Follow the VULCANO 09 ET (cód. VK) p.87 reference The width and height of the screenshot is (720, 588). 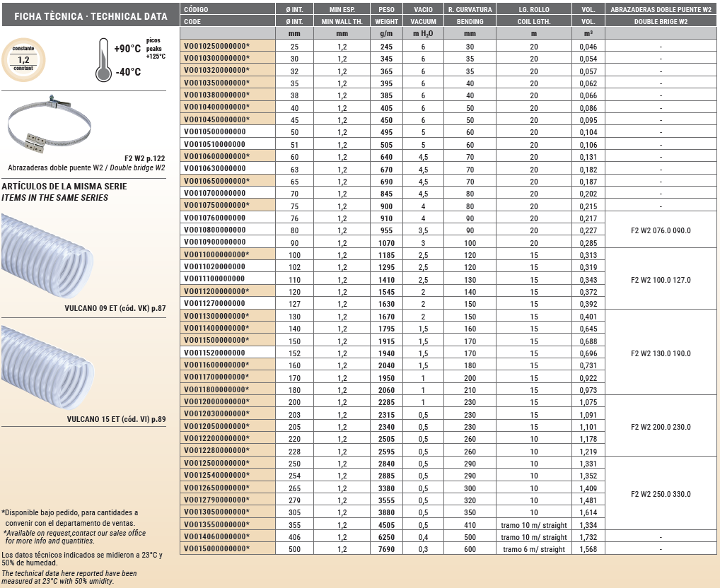[x=115, y=308]
